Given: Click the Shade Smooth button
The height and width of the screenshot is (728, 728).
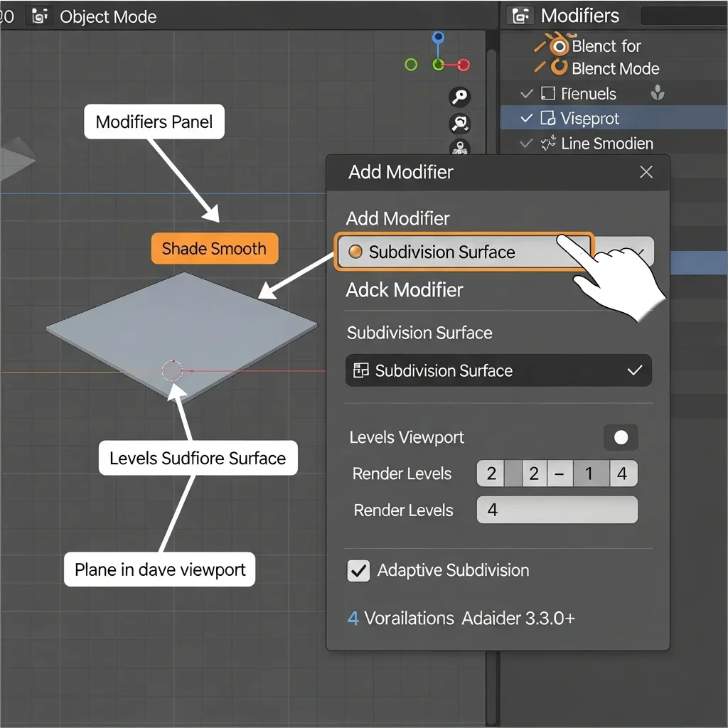Looking at the screenshot, I should coord(215,248).
